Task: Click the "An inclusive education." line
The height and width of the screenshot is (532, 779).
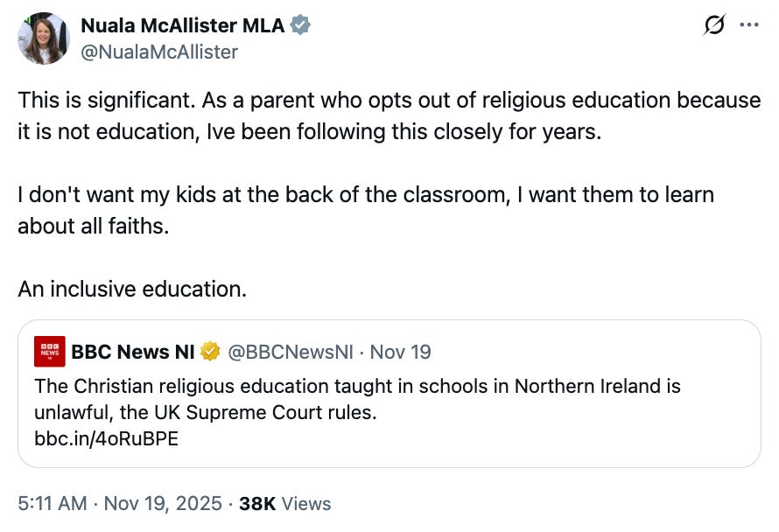Action: point(132,288)
